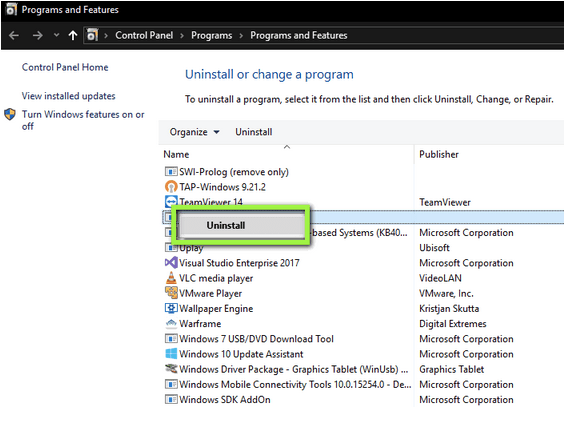Click the Visual Studio purple icon

tap(171, 263)
